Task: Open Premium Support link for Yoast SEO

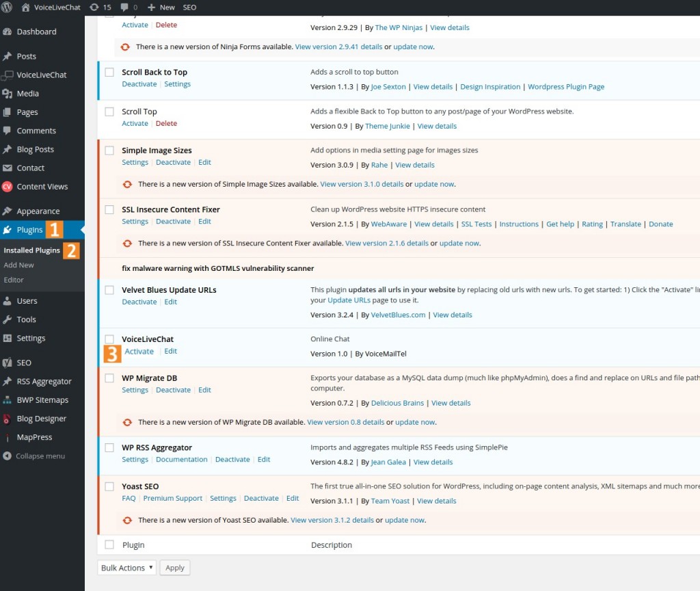Action: (x=173, y=498)
